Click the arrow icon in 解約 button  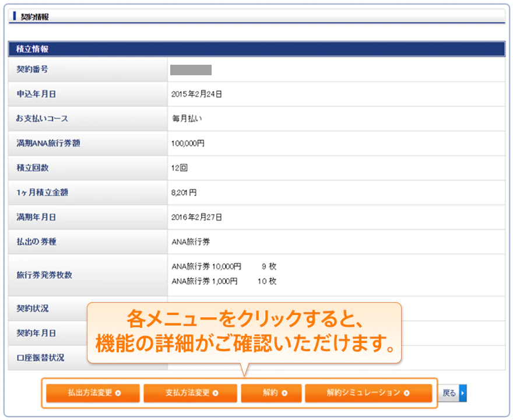coord(284,393)
